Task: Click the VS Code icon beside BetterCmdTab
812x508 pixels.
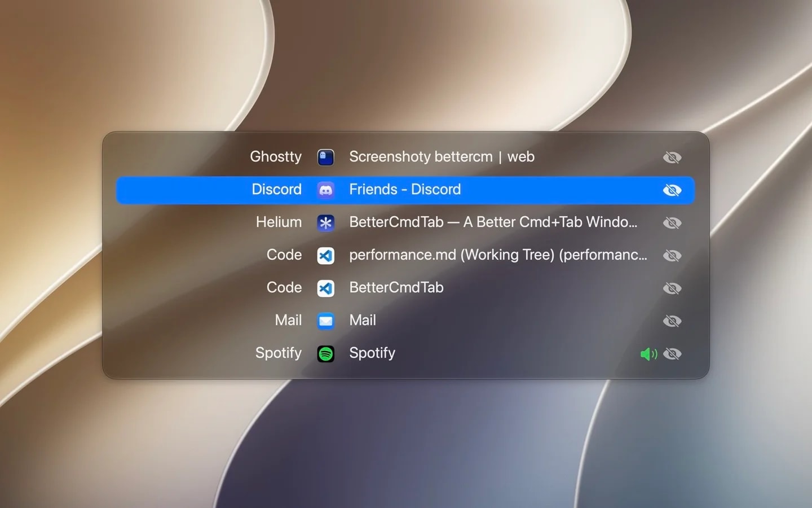Action: pos(325,288)
